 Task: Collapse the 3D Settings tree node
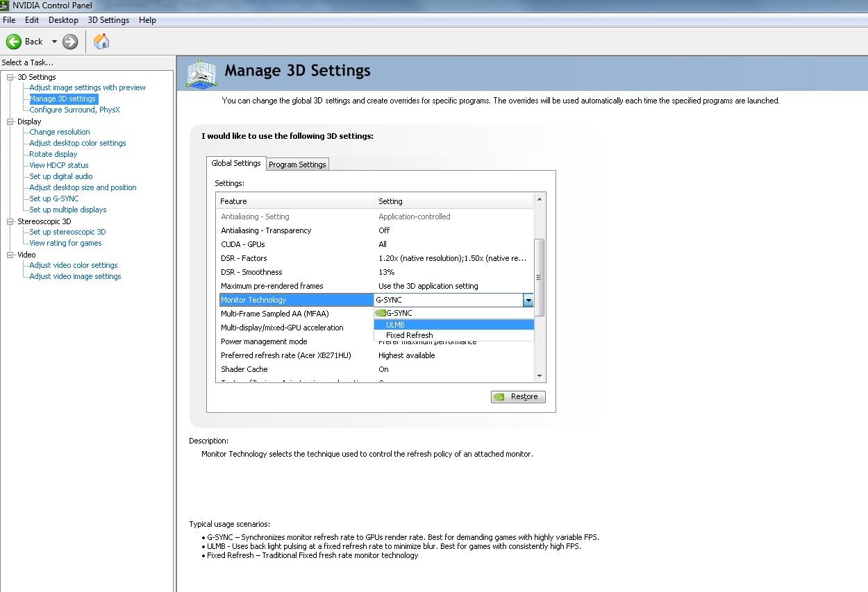pos(10,77)
